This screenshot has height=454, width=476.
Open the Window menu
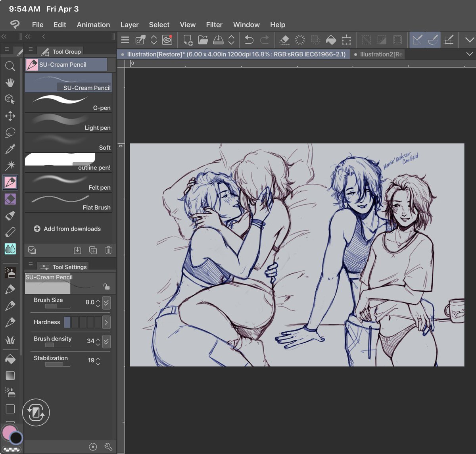246,25
